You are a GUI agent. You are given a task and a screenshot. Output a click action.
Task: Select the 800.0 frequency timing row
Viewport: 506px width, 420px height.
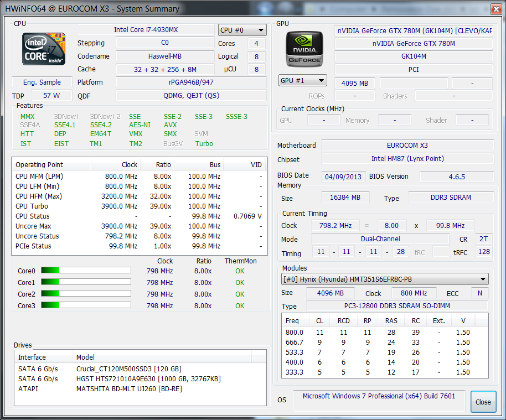(385, 332)
